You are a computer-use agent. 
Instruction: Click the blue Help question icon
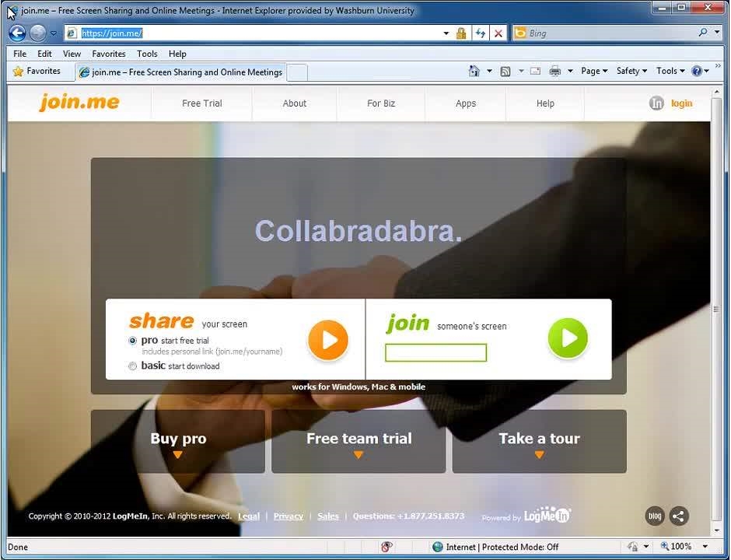(697, 71)
